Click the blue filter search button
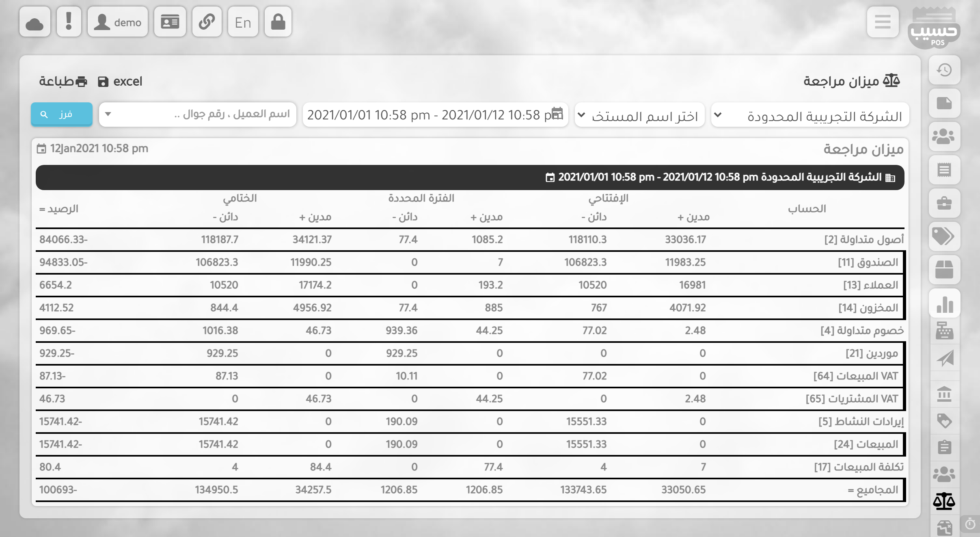 point(62,115)
